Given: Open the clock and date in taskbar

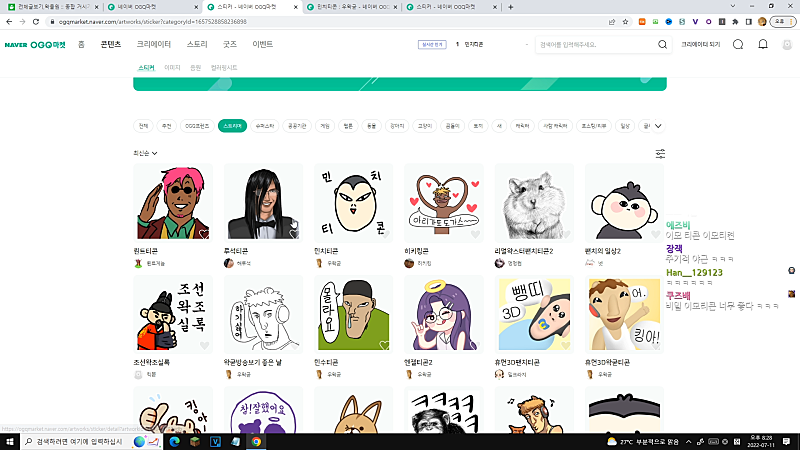Looking at the screenshot, I should 761,441.
